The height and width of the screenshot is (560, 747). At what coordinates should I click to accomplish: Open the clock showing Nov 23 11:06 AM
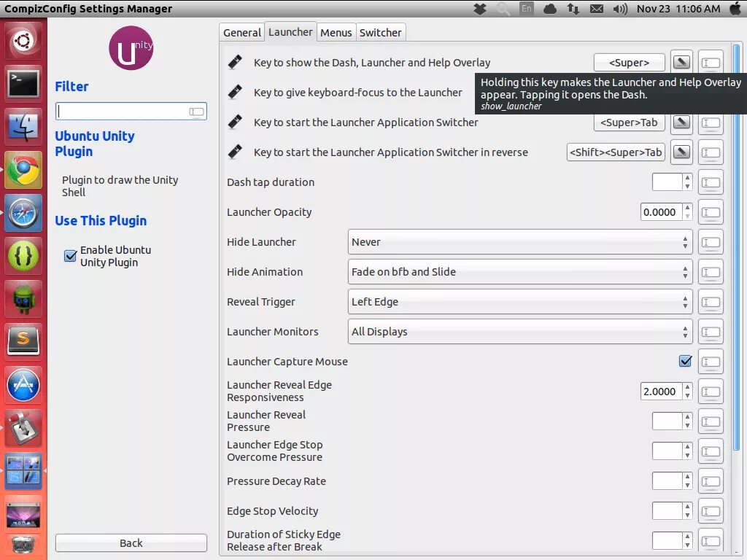[x=678, y=9]
